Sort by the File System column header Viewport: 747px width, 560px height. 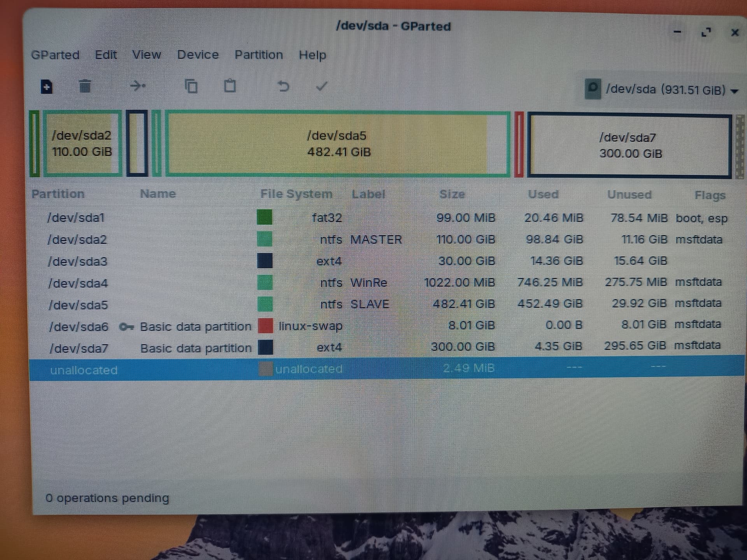[x=296, y=194]
